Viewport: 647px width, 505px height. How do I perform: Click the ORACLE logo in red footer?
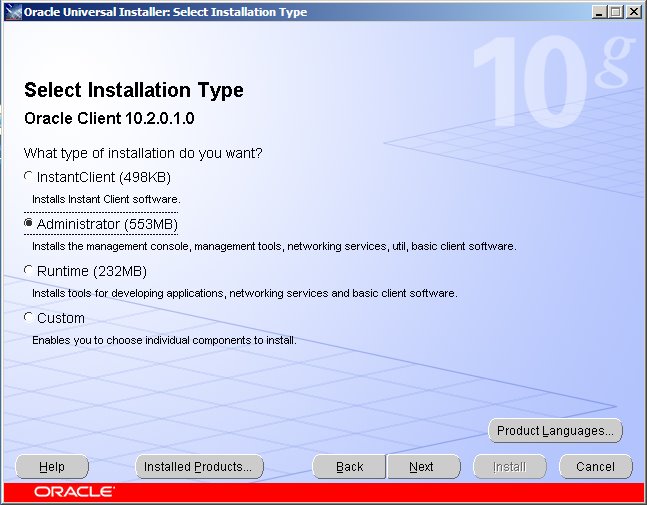(74, 492)
